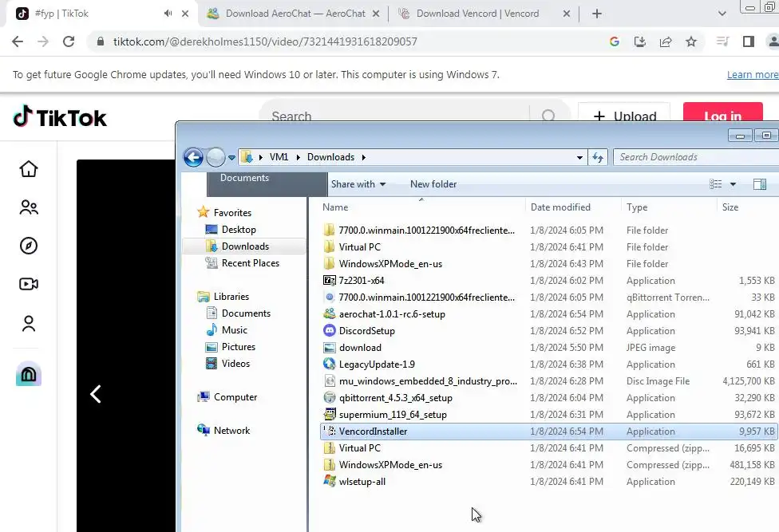Select Computer in navigation pane
779x532 pixels.
[235, 397]
